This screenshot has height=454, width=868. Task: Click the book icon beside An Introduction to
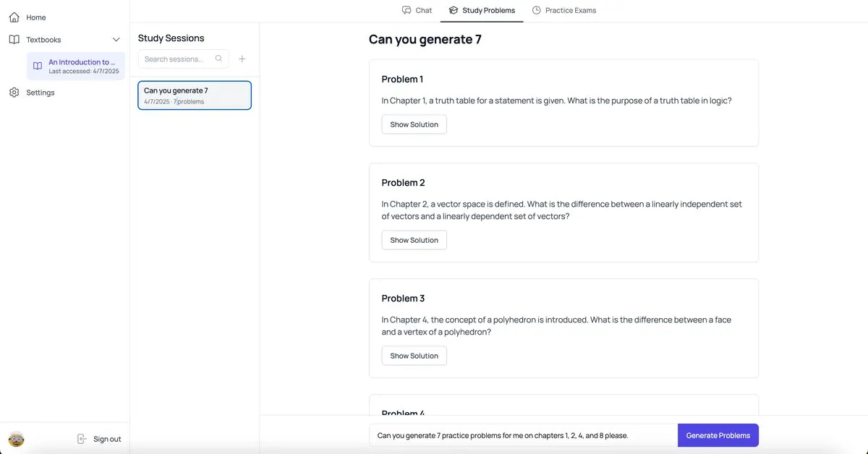38,66
